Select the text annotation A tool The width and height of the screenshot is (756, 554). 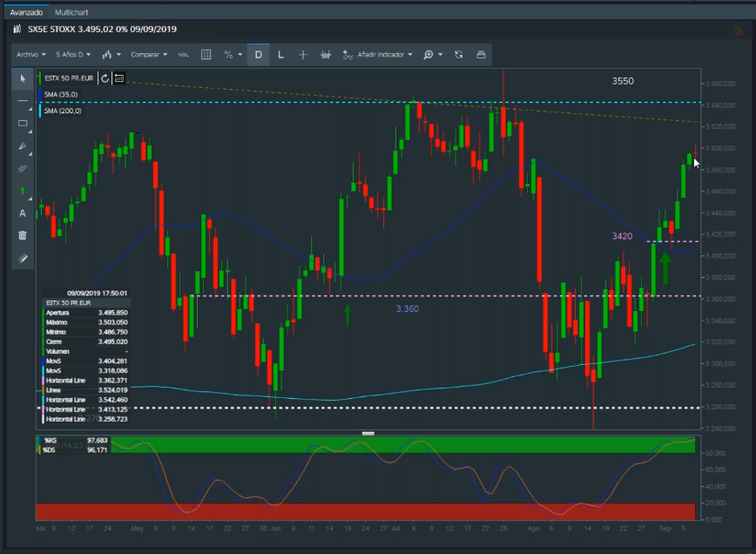pos(22,213)
